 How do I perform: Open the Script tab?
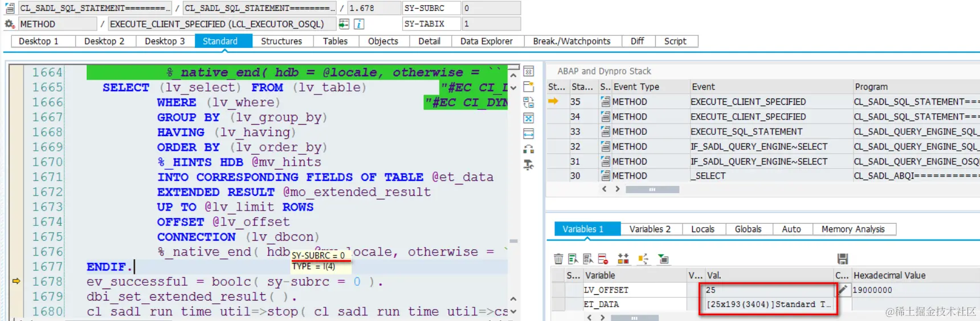(x=675, y=41)
